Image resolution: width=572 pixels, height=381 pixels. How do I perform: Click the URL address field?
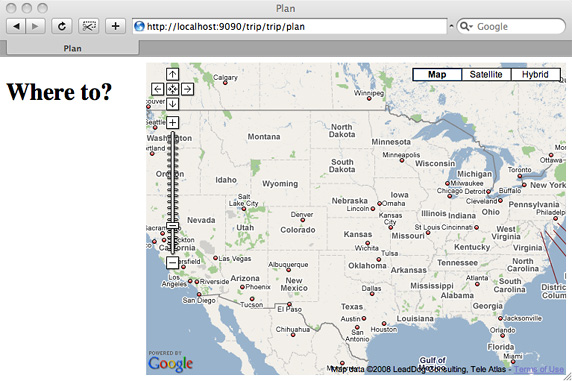click(290, 26)
